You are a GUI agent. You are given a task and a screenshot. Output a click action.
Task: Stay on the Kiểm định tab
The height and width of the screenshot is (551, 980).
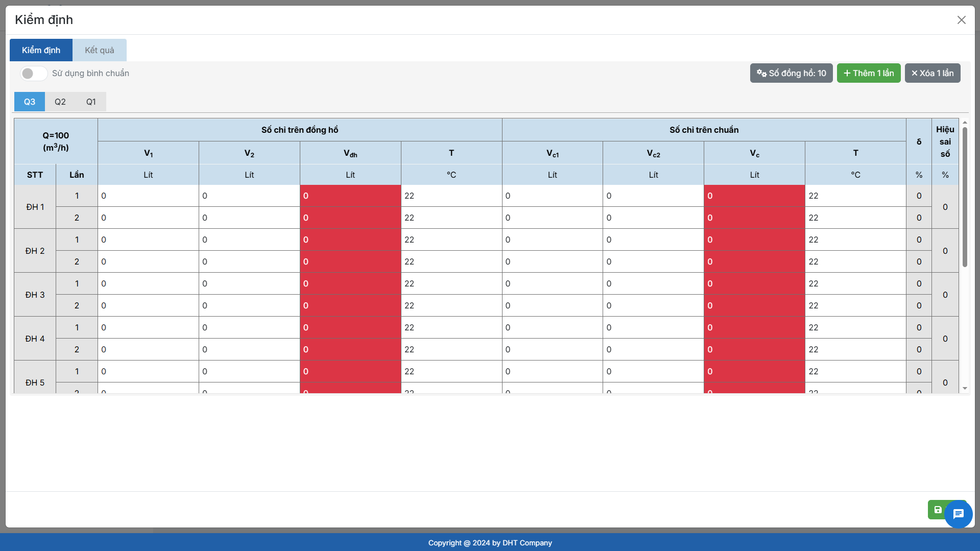click(41, 50)
